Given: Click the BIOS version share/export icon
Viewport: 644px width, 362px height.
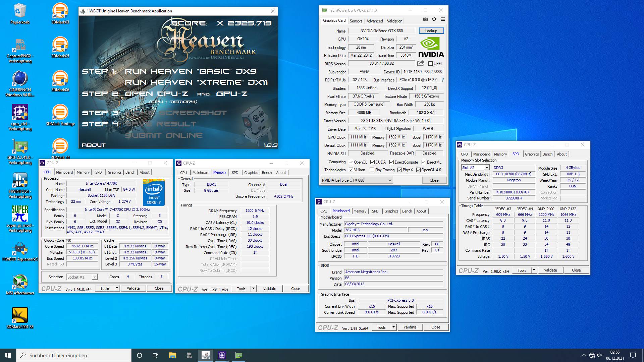Looking at the screenshot, I should 421,63.
